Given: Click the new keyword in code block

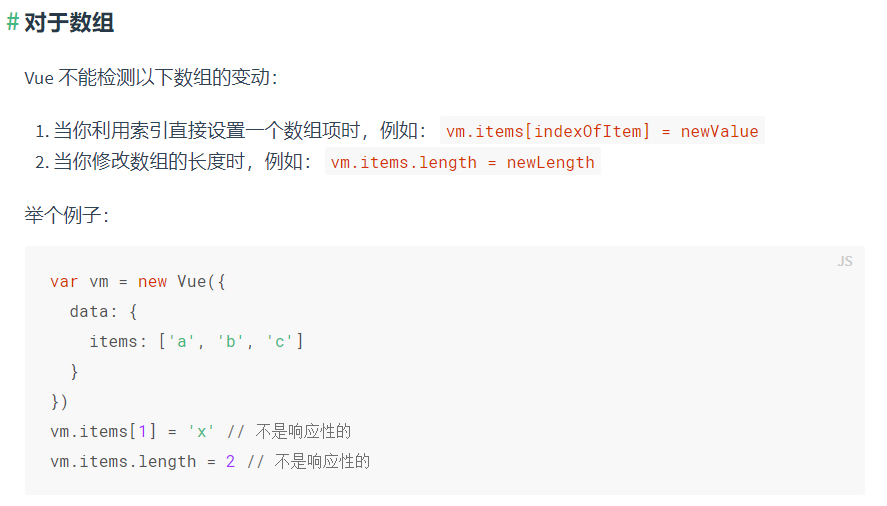Looking at the screenshot, I should 152,281.
